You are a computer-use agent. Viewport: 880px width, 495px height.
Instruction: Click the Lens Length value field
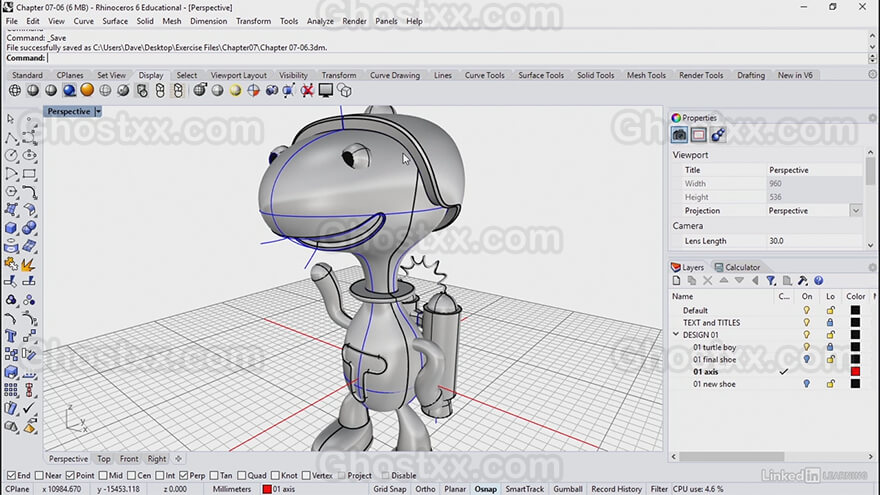click(814, 241)
